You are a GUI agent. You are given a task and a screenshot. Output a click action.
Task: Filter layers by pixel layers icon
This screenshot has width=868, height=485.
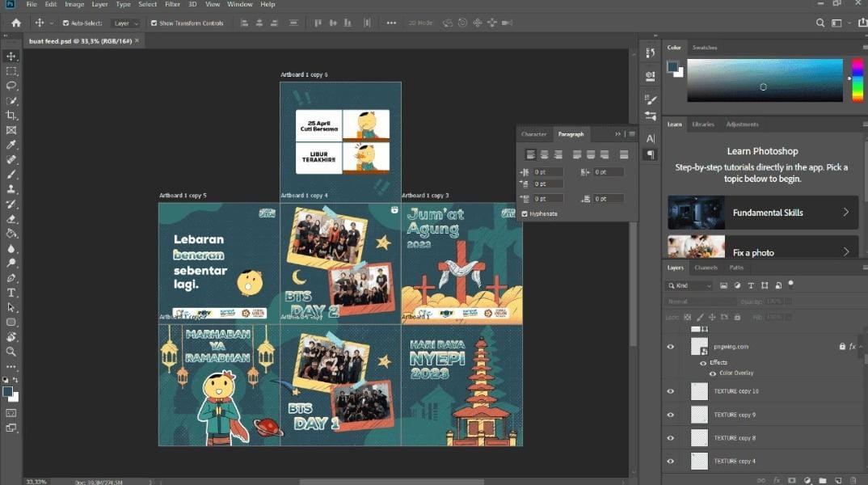click(723, 285)
